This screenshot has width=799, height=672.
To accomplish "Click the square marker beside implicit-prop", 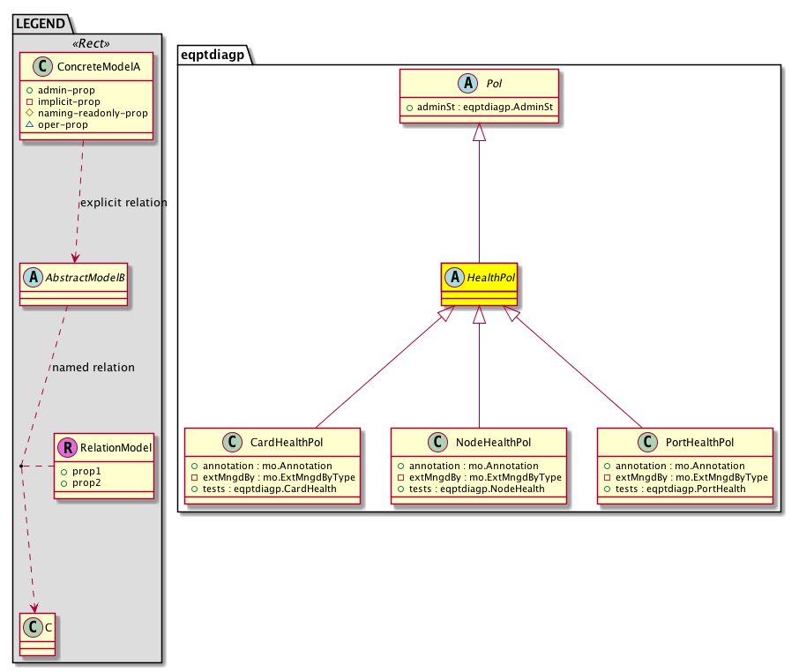I will [30, 101].
